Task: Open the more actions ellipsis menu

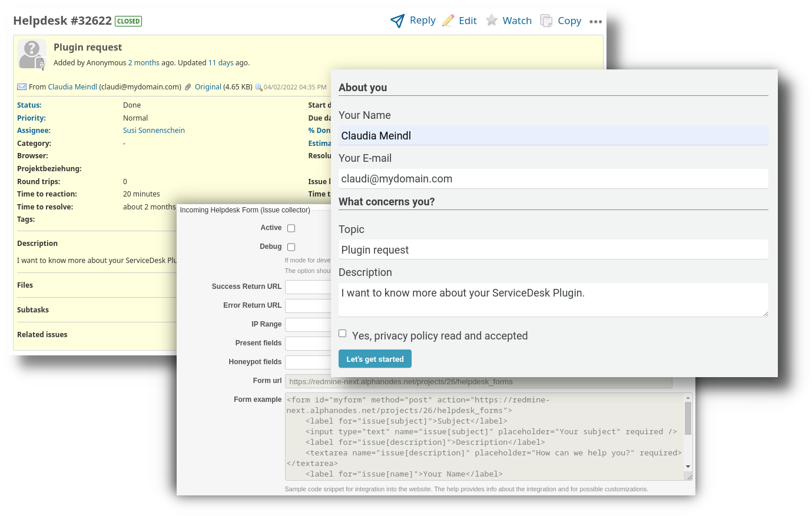Action: pos(595,21)
